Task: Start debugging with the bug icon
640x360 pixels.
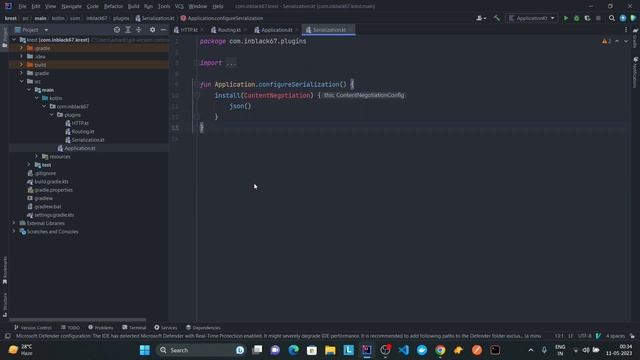Action: (x=576, y=18)
